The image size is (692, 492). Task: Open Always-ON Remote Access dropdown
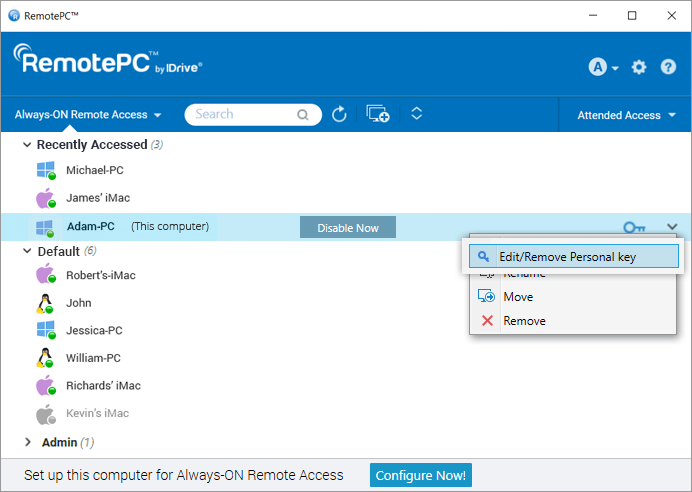(88, 115)
